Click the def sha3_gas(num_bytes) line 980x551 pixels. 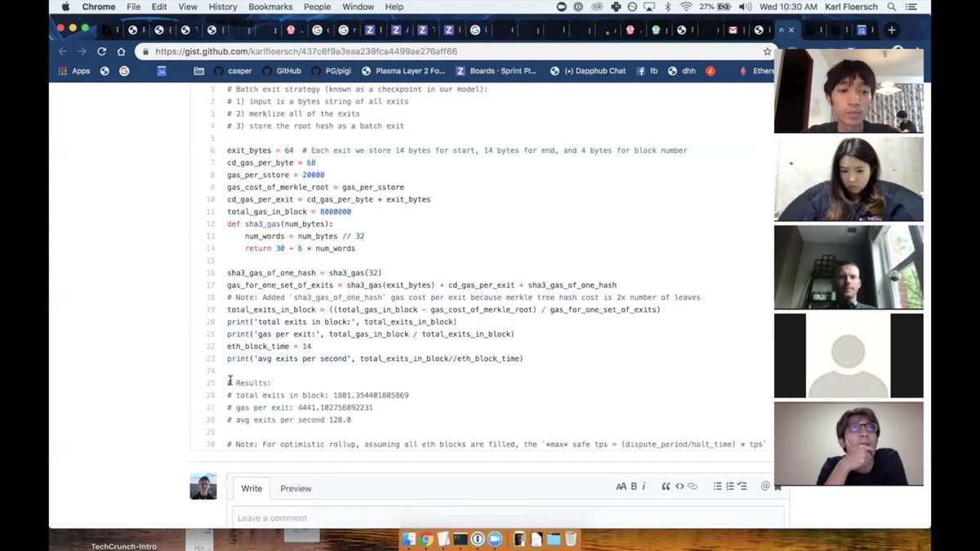[280, 224]
